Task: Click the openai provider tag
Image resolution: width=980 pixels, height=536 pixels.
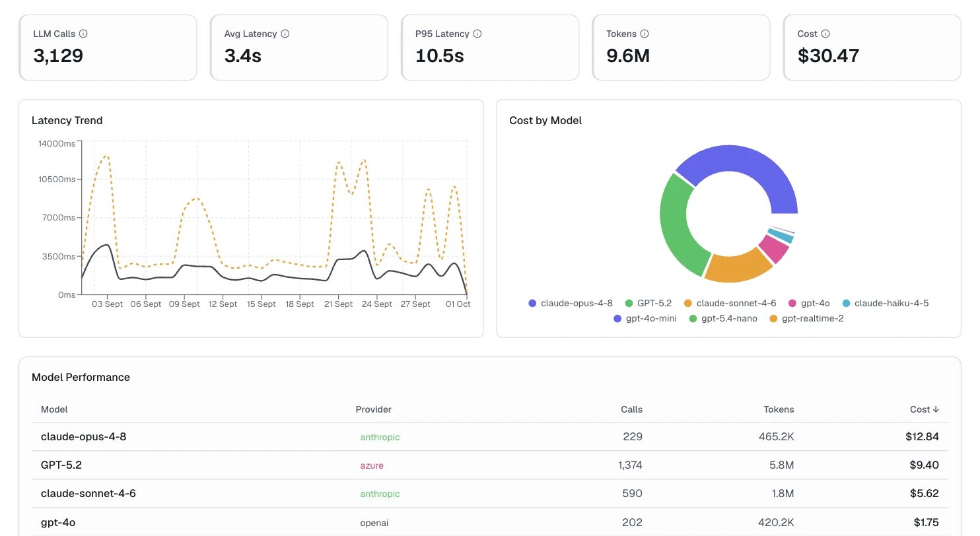Action: [374, 523]
